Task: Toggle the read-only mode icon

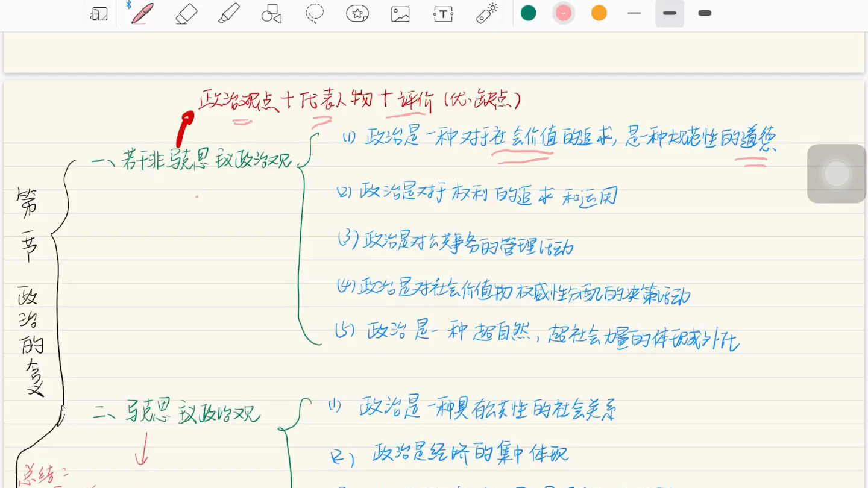Action: (99, 14)
